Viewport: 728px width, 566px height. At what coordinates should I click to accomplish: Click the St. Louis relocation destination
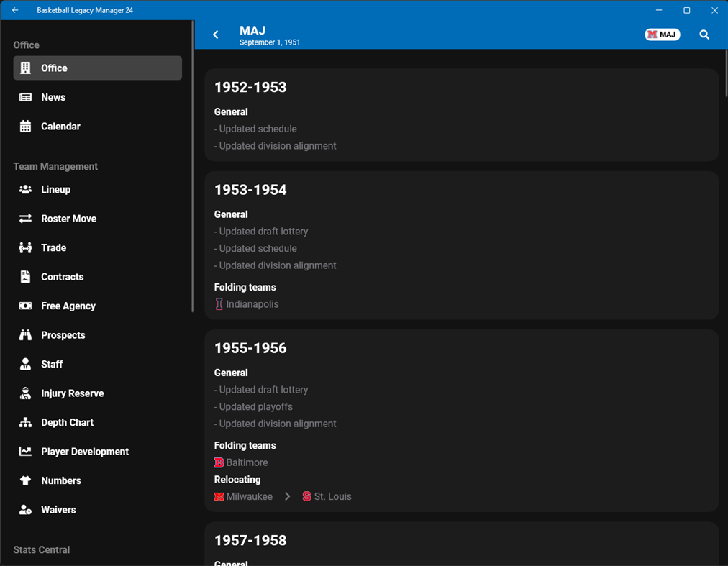coord(332,496)
